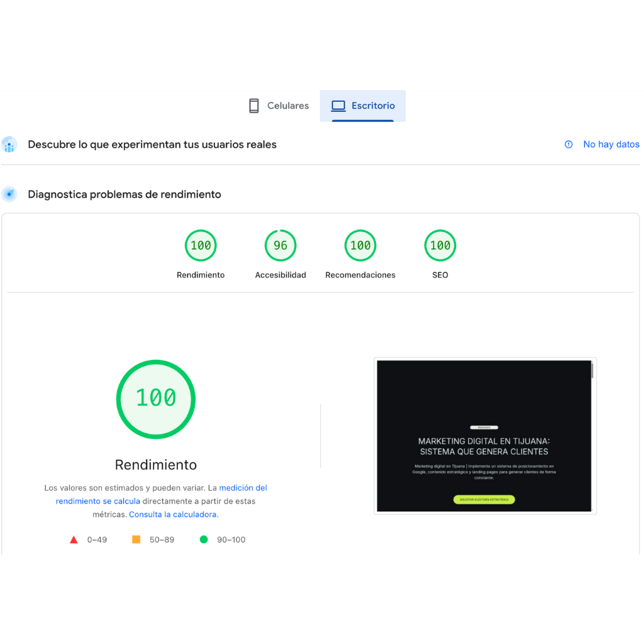Click the info icon beside No hay datos
The width and height of the screenshot is (644, 644).
point(569,145)
